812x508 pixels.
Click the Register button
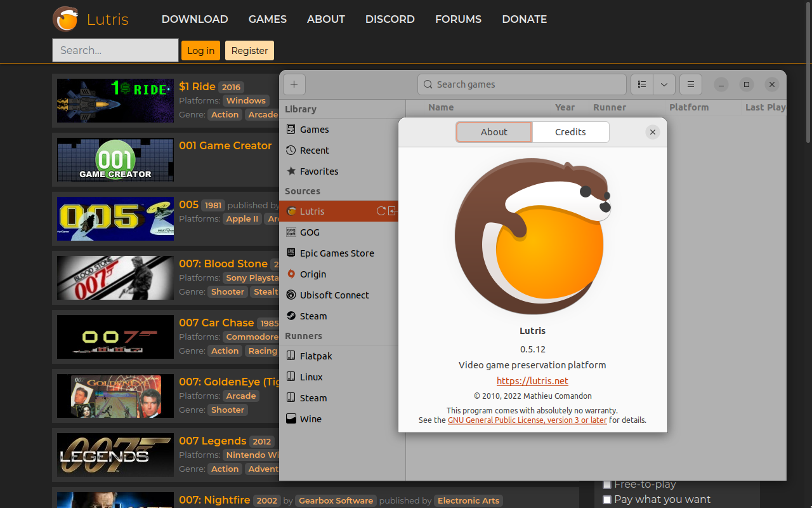tap(249, 51)
